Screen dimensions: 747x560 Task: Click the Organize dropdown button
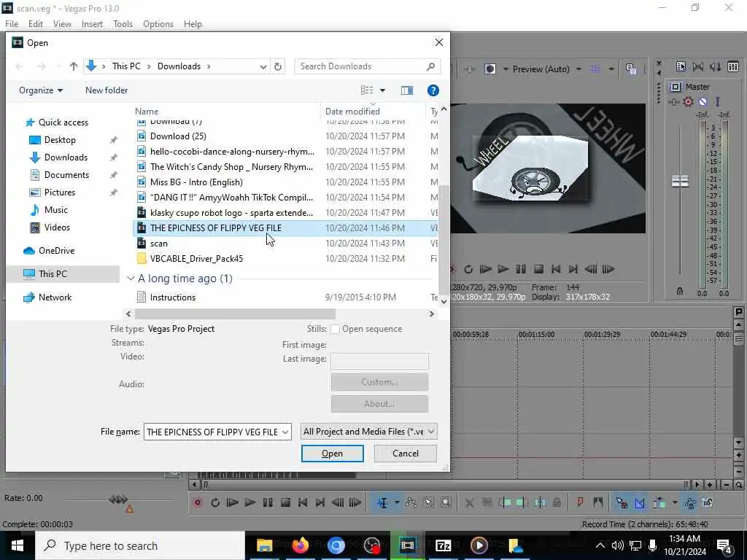41,90
